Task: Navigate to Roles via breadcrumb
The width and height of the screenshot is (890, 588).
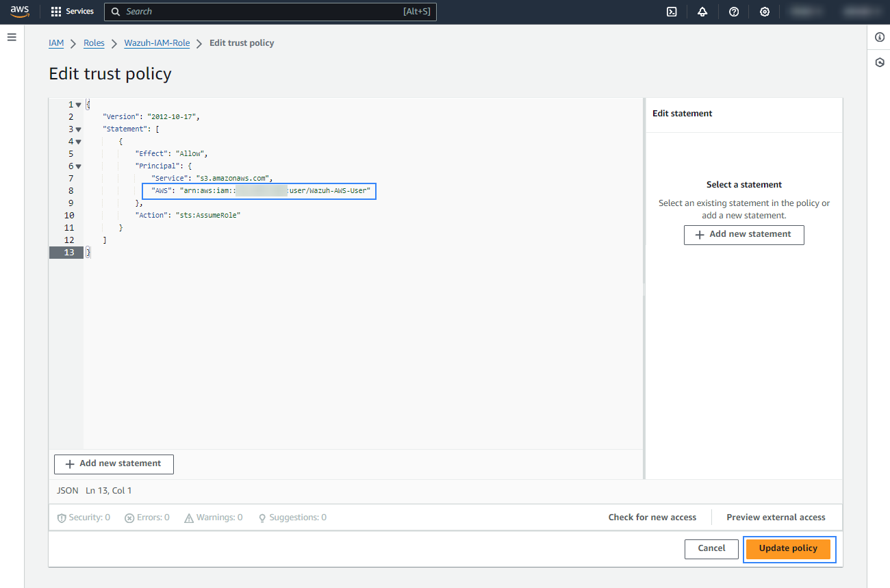Action: (x=94, y=42)
